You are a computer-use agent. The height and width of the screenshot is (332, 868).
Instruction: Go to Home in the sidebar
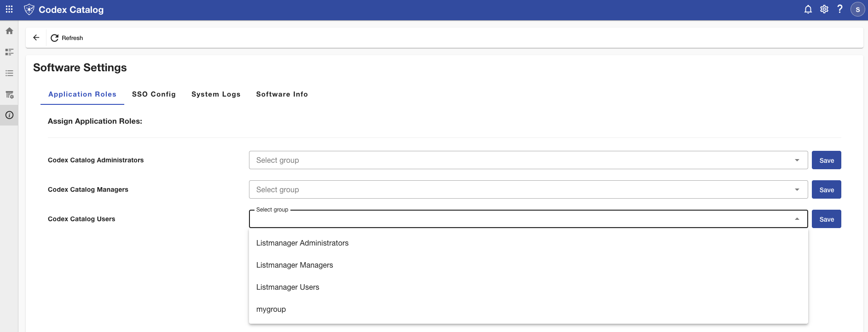point(9,31)
